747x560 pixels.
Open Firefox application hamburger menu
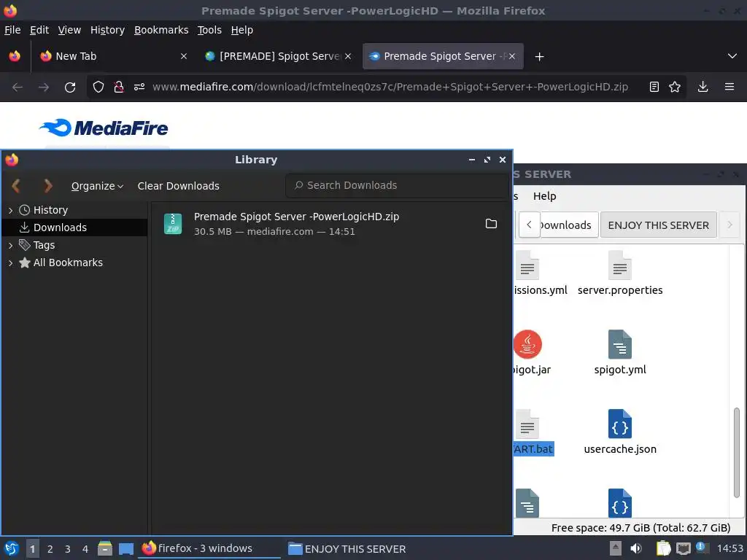729,87
